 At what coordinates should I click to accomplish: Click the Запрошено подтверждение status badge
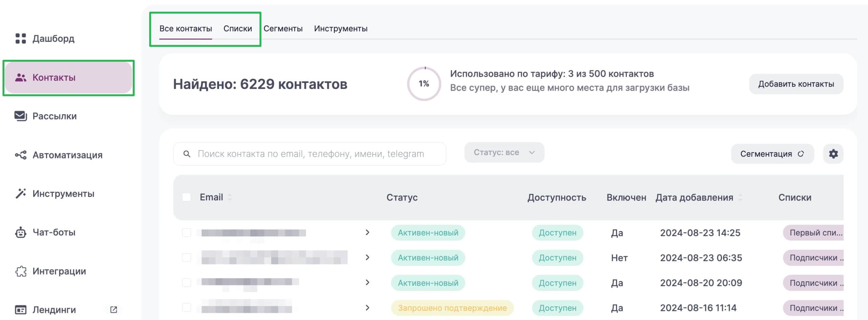pyautogui.click(x=452, y=308)
